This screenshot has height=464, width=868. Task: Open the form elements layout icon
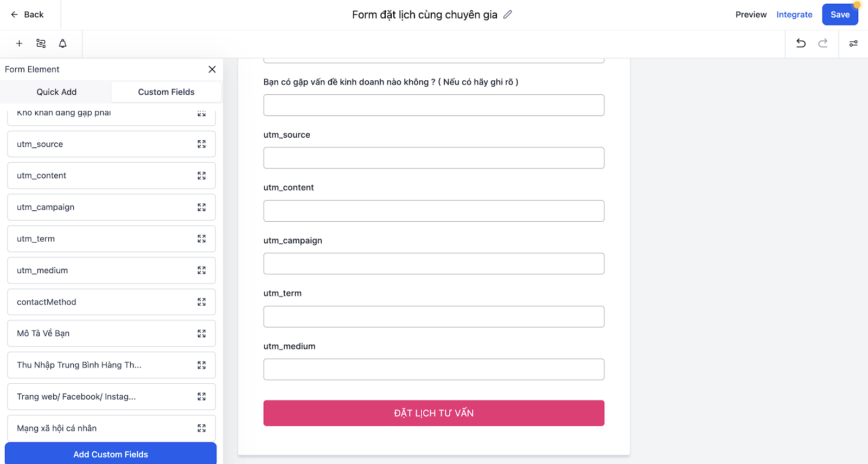click(x=41, y=43)
